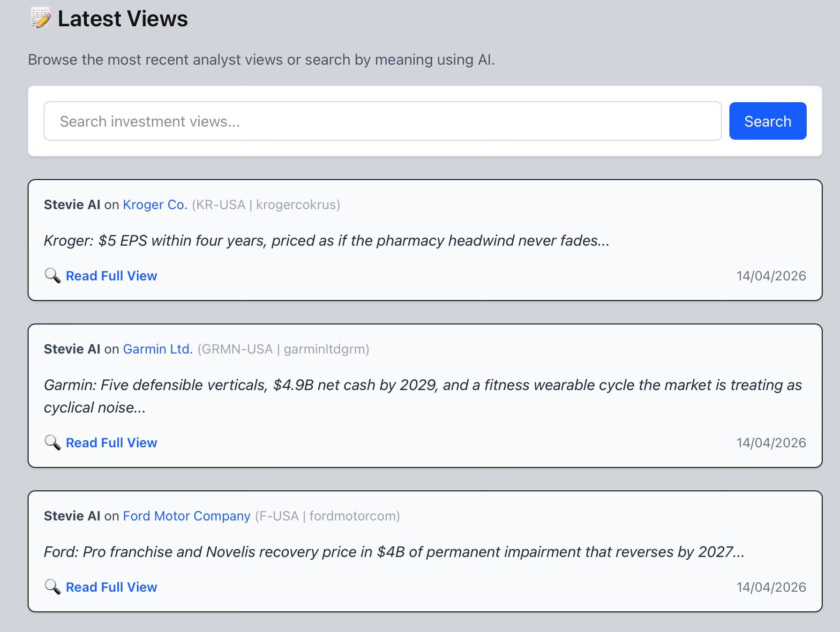The width and height of the screenshot is (840, 632).
Task: Click the magnifier icon in Kroger card
Action: point(52,276)
